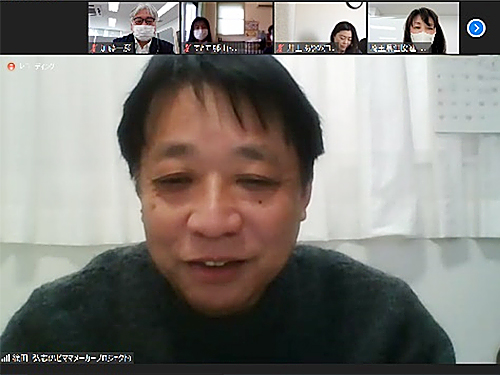The width and height of the screenshot is (500, 375).
Task: Select fourth thumbnail of woman with white mask
Action: (413, 28)
